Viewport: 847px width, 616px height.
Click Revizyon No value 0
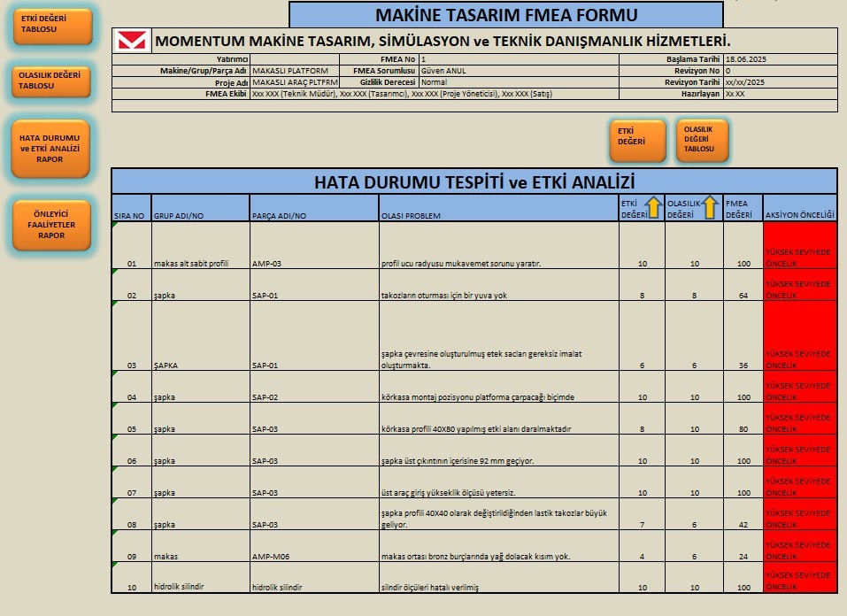click(x=780, y=71)
